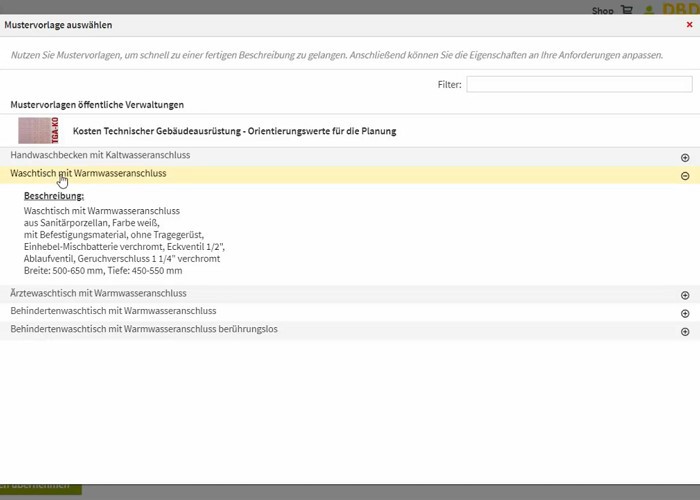Click the Filter input field
The image size is (700, 500).
(x=579, y=84)
